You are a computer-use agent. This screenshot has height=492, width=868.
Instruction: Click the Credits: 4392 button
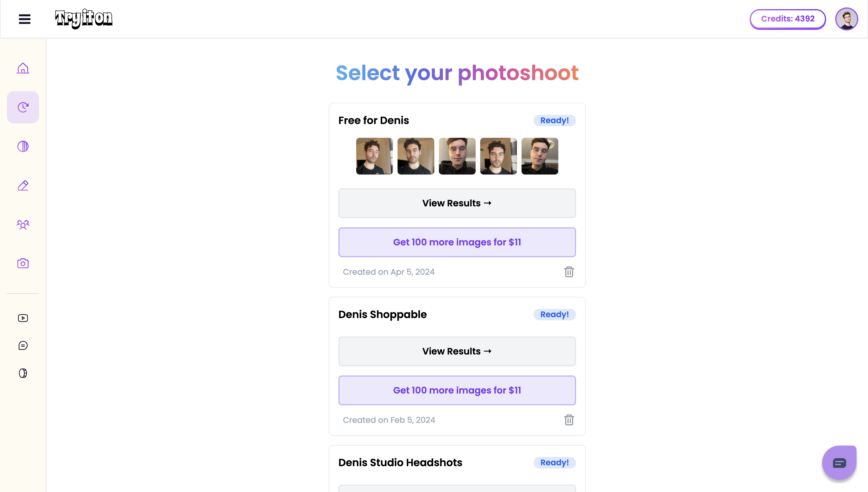click(788, 19)
